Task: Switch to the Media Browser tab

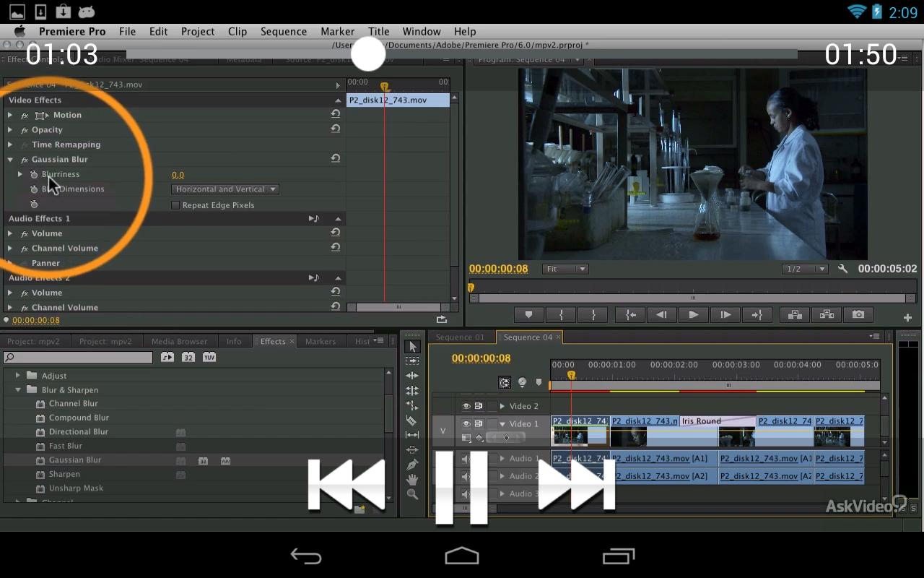Action: point(179,342)
